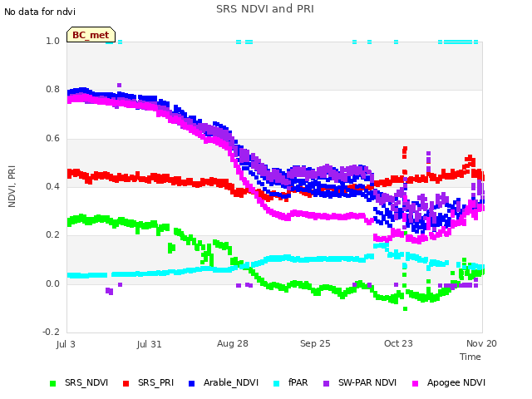Click the lowest green SRS_NDVI outlier point
This screenshot has height=399, width=532.
click(x=405, y=308)
